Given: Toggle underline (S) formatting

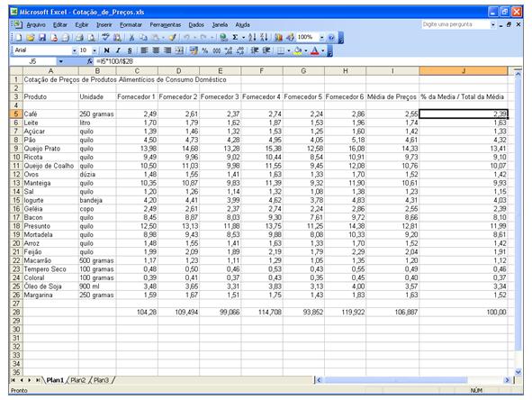Looking at the screenshot, I should (x=130, y=50).
